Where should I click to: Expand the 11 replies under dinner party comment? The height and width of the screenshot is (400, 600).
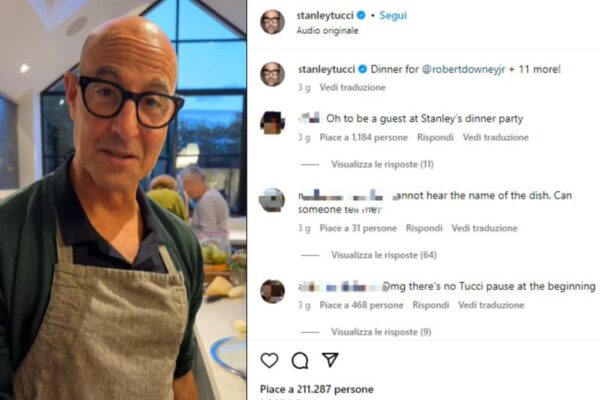(382, 164)
